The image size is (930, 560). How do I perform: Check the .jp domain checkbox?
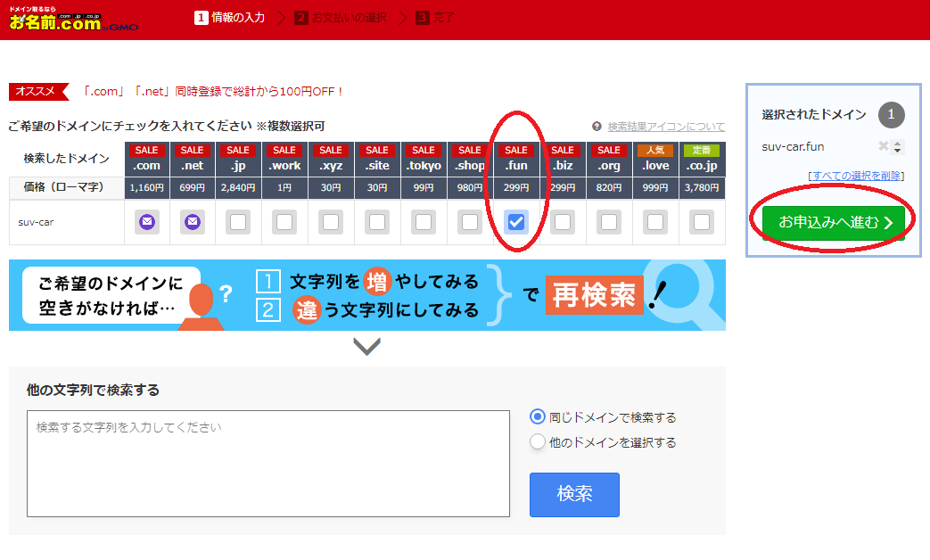point(238,222)
